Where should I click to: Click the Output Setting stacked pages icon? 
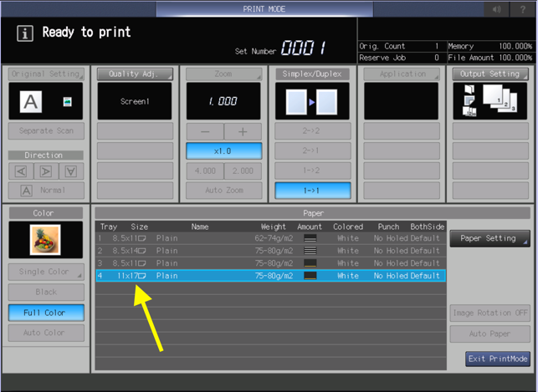pos(490,101)
